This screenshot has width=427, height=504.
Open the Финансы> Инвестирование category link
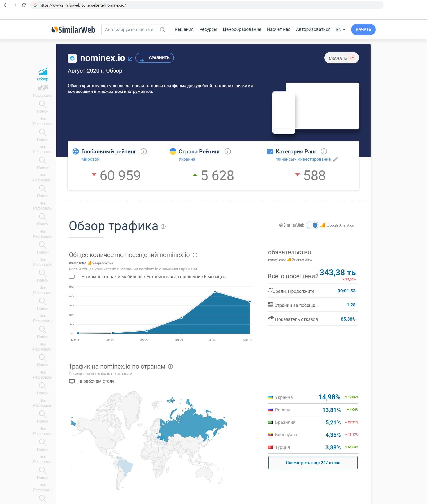click(303, 159)
